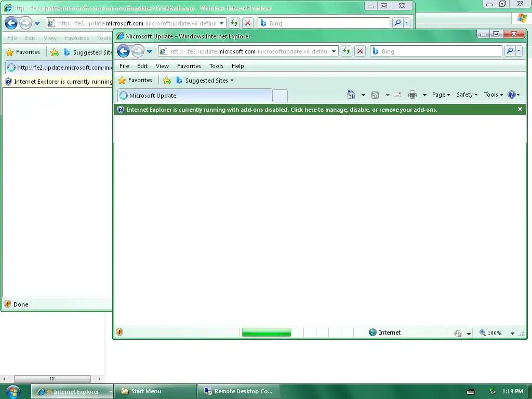Screen dimensions: 532x399
Task: Click the scrollbar right arrow at bottom left
Action: tap(99, 379)
